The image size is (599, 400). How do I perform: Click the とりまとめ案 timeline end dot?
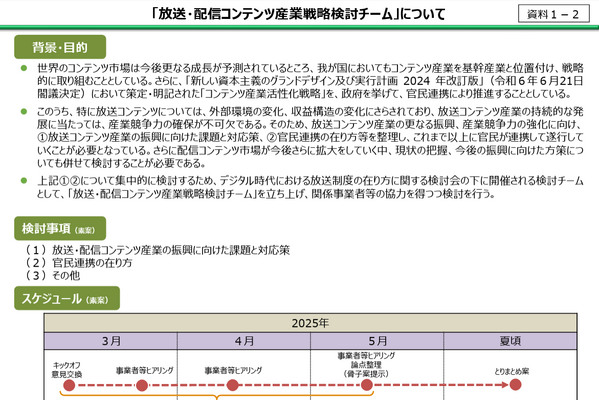pos(515,385)
